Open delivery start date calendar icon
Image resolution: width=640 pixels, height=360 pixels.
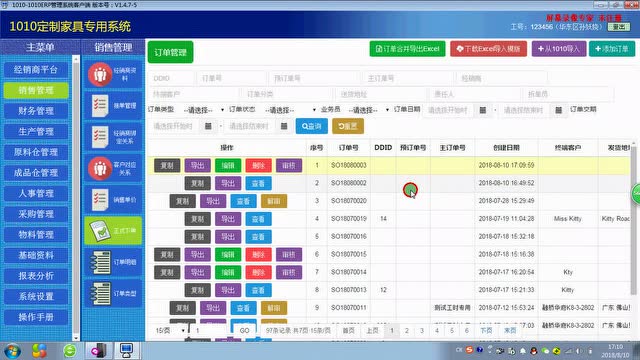point(208,126)
